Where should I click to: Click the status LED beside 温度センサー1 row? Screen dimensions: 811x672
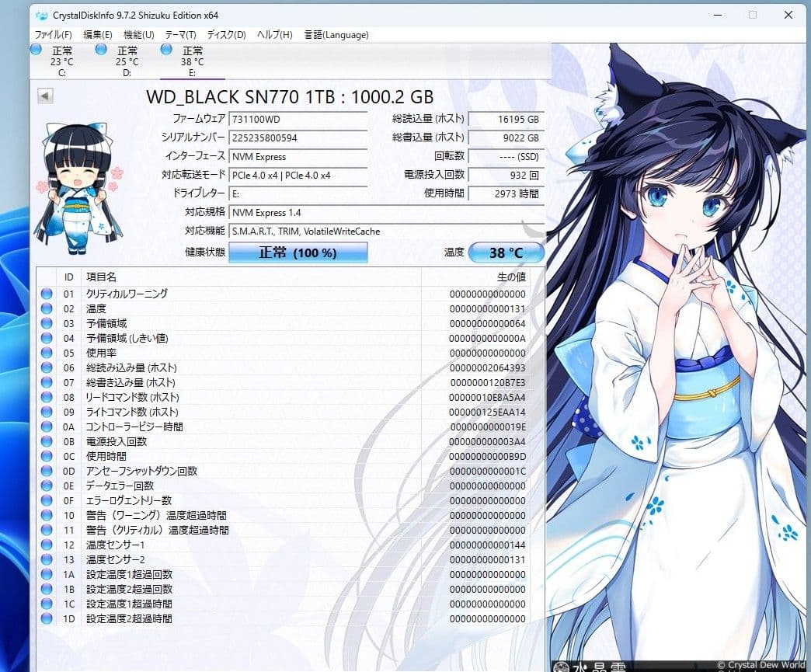(48, 545)
